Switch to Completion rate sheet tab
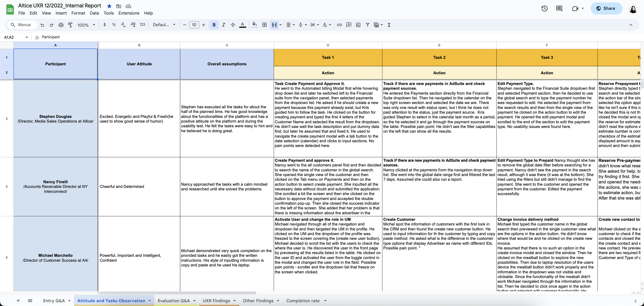This screenshot has width=644, height=306. tap(303, 300)
